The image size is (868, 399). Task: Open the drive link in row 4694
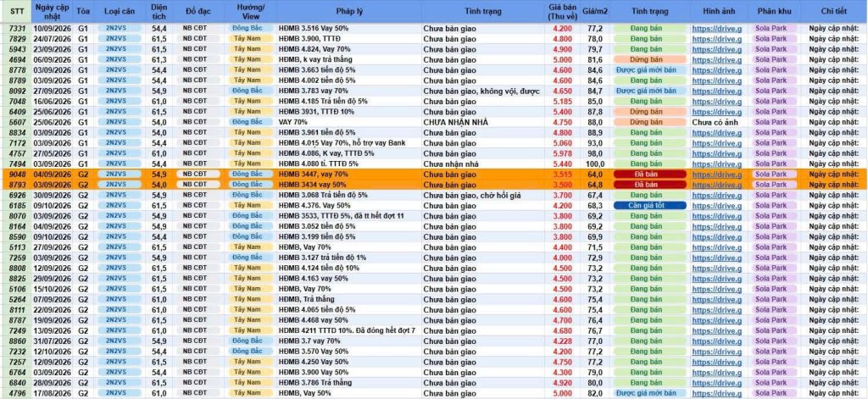tap(717, 59)
